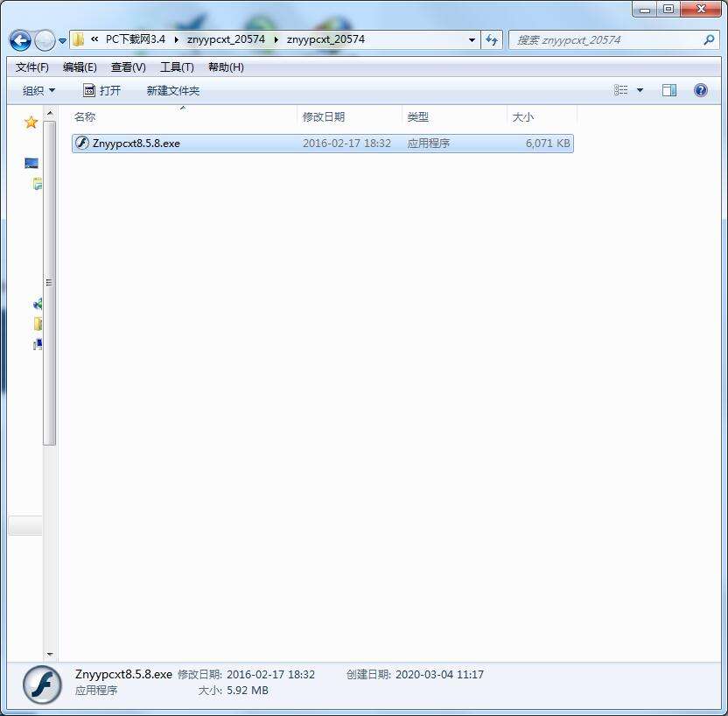Screen dimensions: 728x716
Task: Click 大小 5.92 MB in details pane
Action: [233, 691]
